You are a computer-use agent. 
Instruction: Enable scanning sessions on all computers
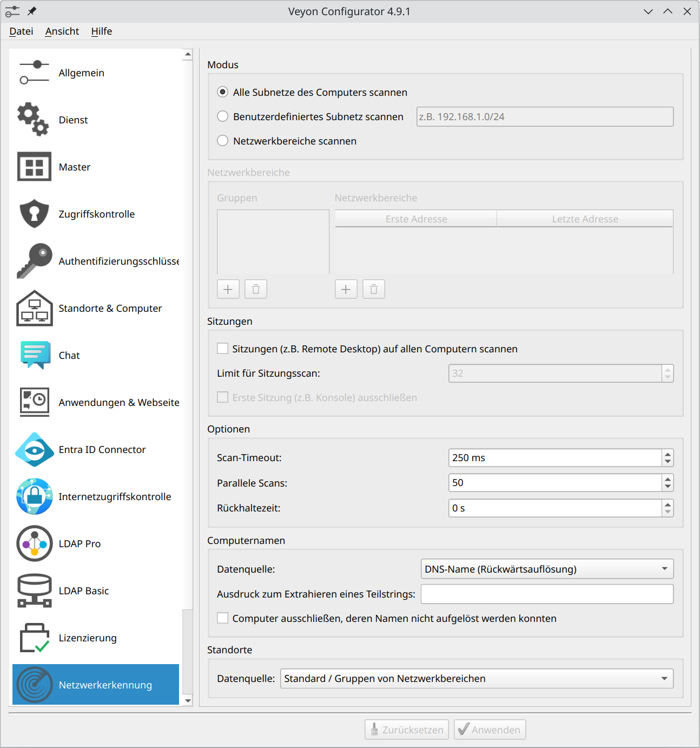tap(222, 349)
